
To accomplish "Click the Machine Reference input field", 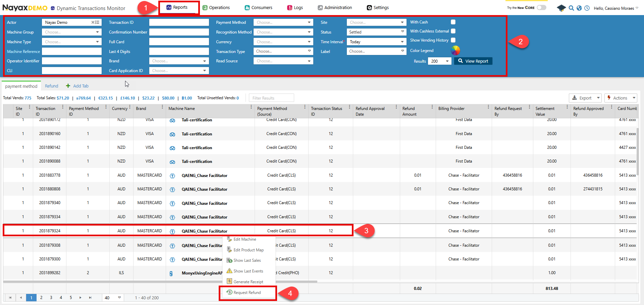I will point(72,51).
